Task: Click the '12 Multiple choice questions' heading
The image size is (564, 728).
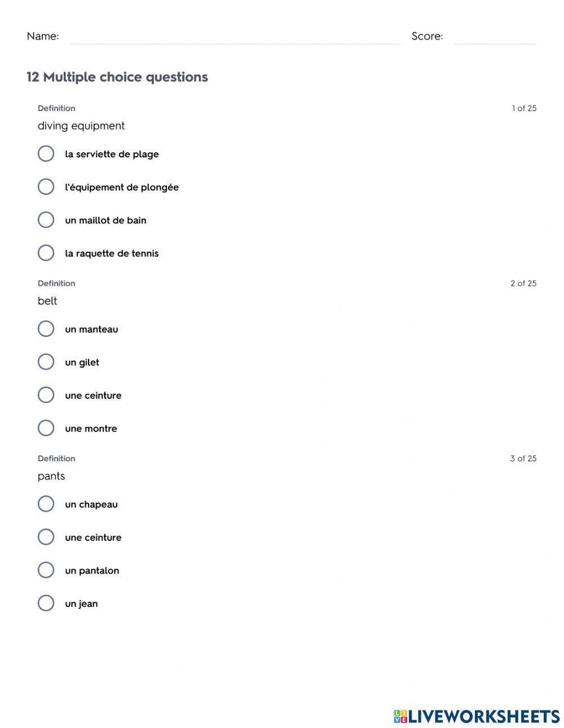Action: (117, 77)
